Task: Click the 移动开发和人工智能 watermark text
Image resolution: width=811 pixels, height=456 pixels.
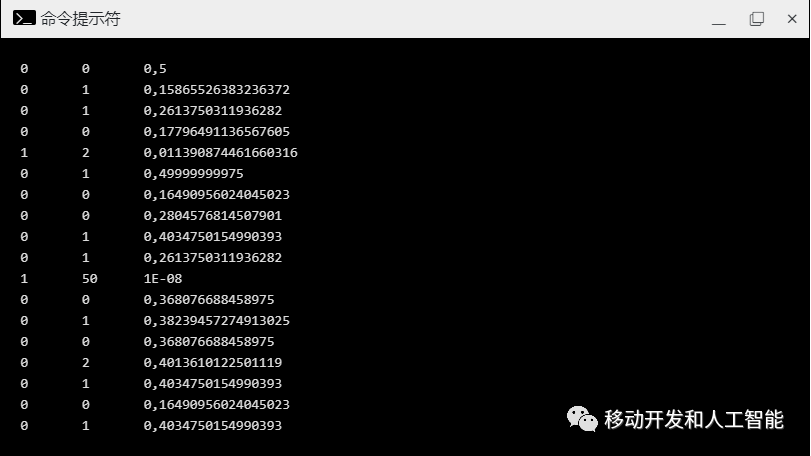Action: (x=694, y=419)
